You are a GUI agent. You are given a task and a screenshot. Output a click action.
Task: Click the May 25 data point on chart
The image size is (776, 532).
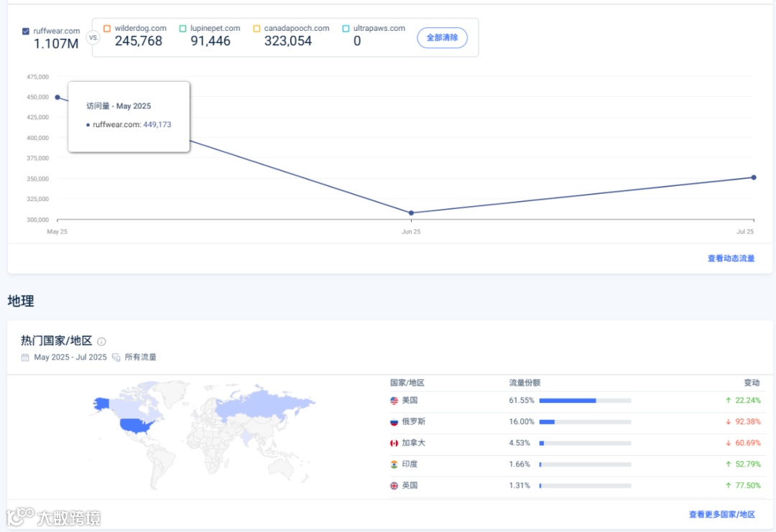click(x=57, y=98)
